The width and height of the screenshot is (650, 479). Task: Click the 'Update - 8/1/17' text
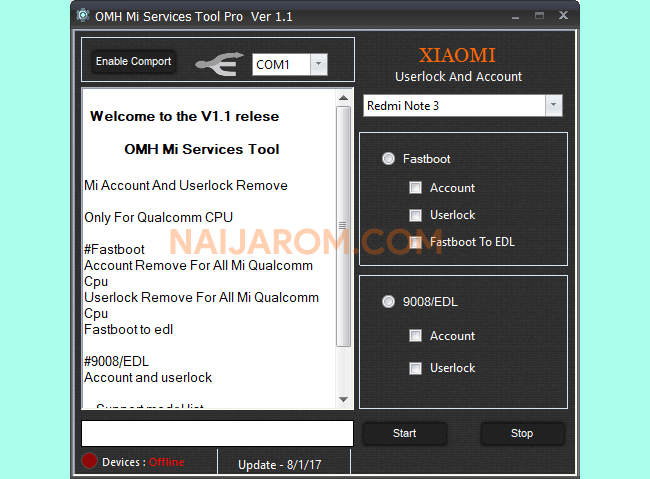click(x=280, y=465)
